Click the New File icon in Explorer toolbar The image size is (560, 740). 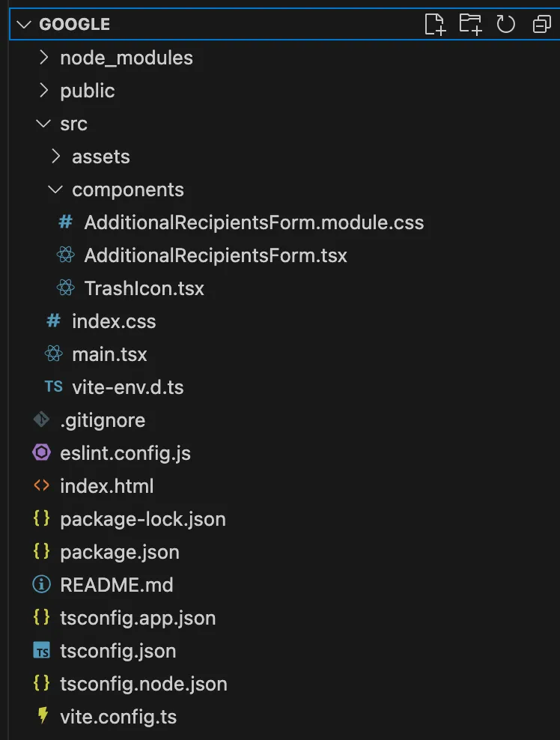click(435, 23)
